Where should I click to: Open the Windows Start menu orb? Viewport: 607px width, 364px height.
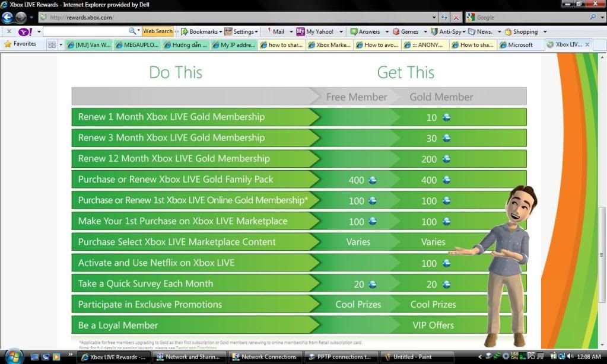(13, 356)
